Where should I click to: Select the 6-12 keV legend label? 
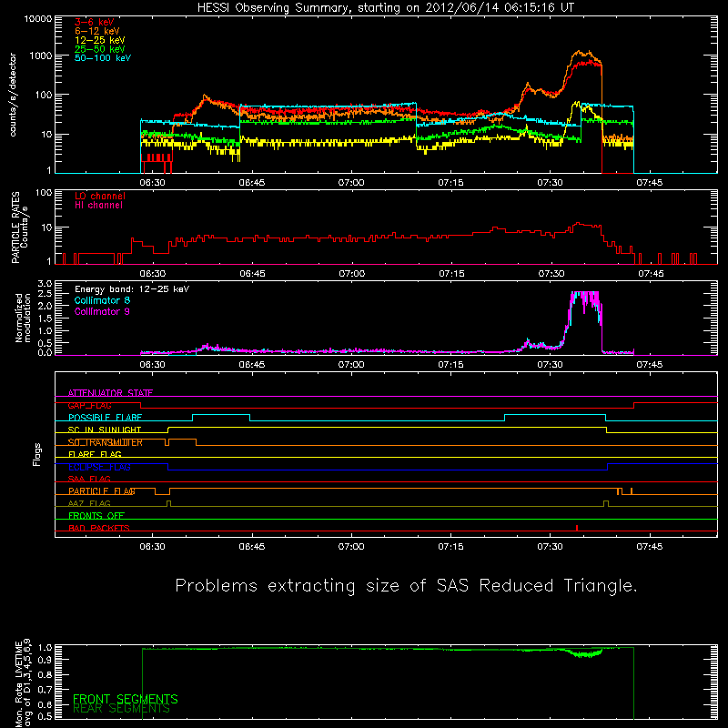point(97,31)
